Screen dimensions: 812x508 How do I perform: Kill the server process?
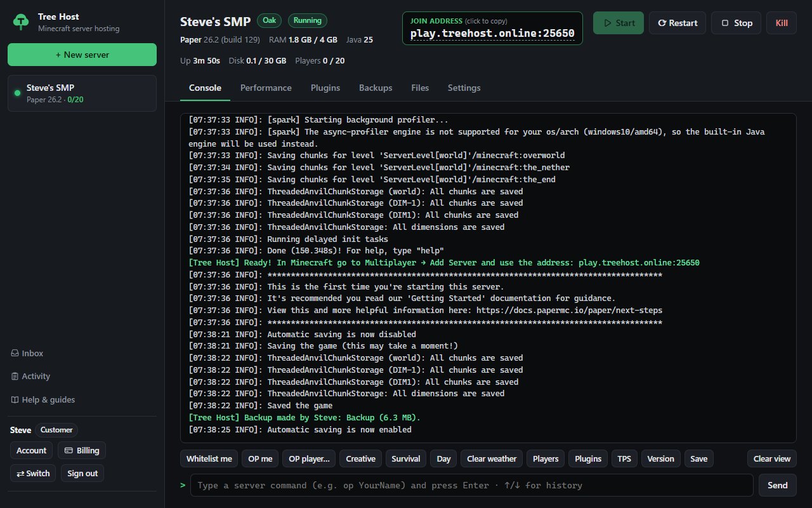click(x=782, y=23)
